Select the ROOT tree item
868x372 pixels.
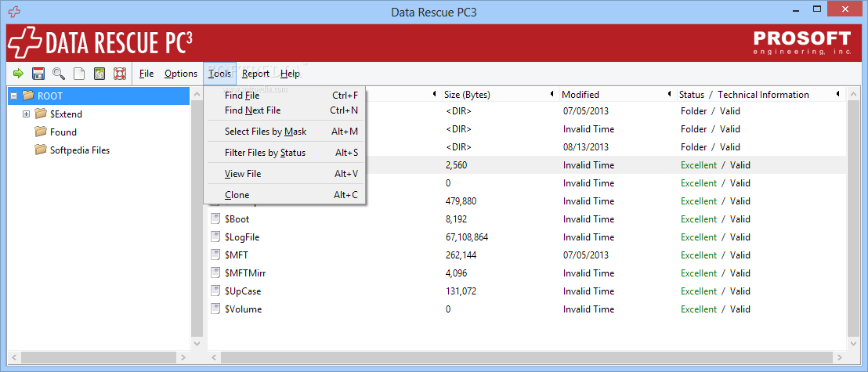50,96
